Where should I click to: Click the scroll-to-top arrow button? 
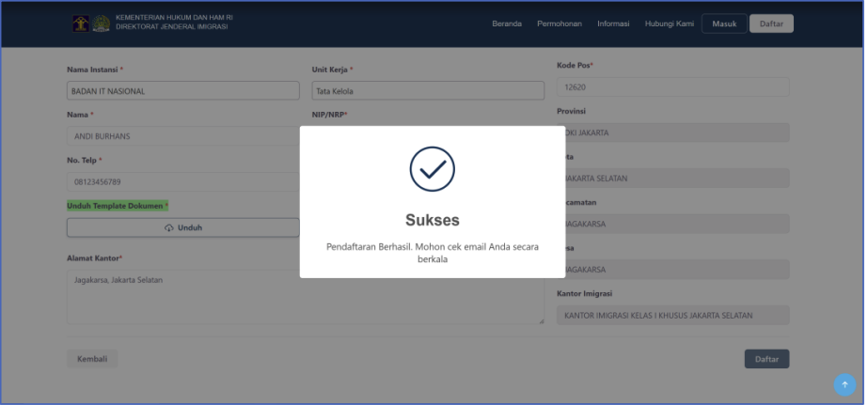click(844, 384)
